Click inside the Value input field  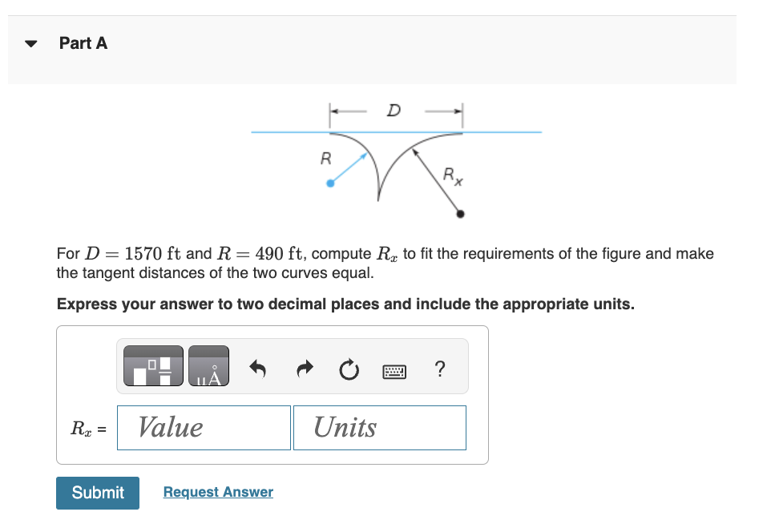coord(203,427)
